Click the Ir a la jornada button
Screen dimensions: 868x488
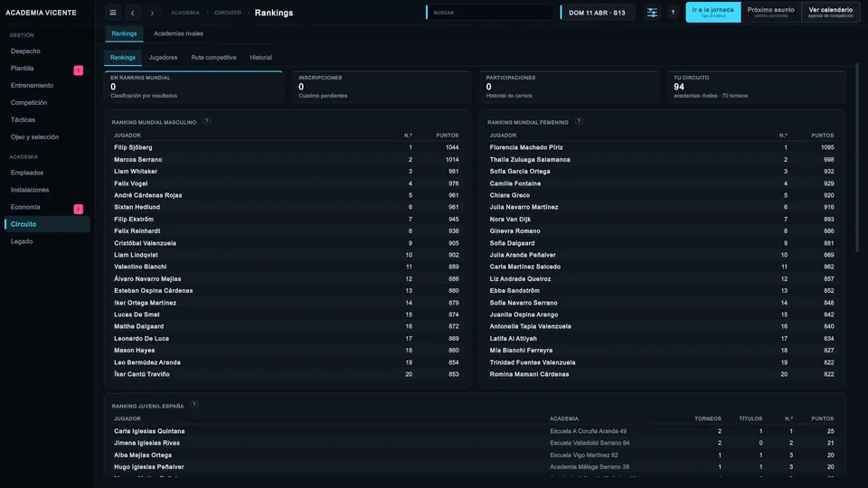(713, 12)
